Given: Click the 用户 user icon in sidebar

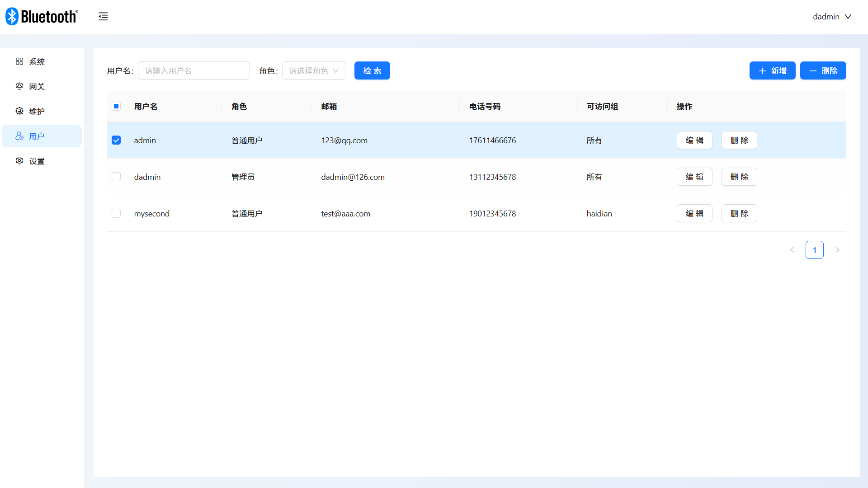Looking at the screenshot, I should [19, 136].
